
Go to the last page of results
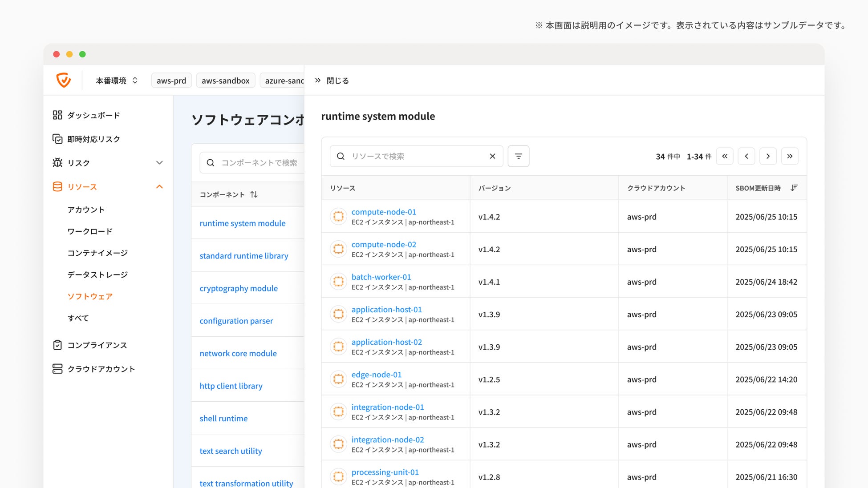[790, 156]
